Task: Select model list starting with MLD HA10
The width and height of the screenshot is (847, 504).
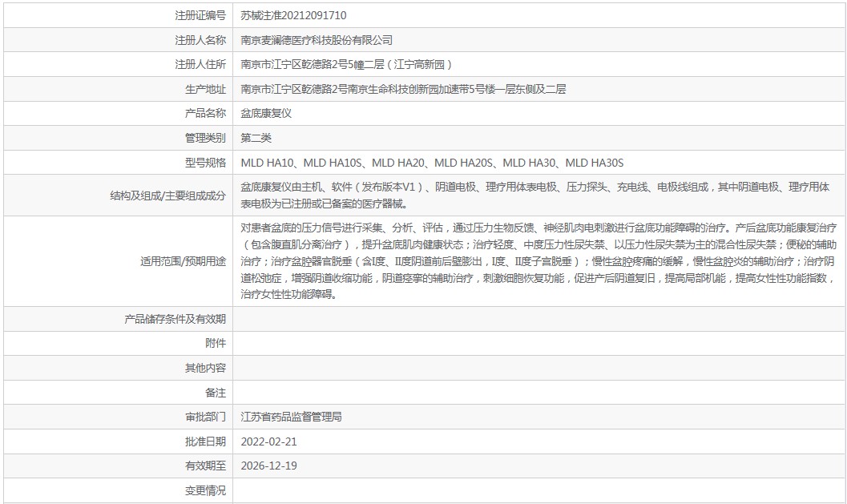Action: point(432,163)
